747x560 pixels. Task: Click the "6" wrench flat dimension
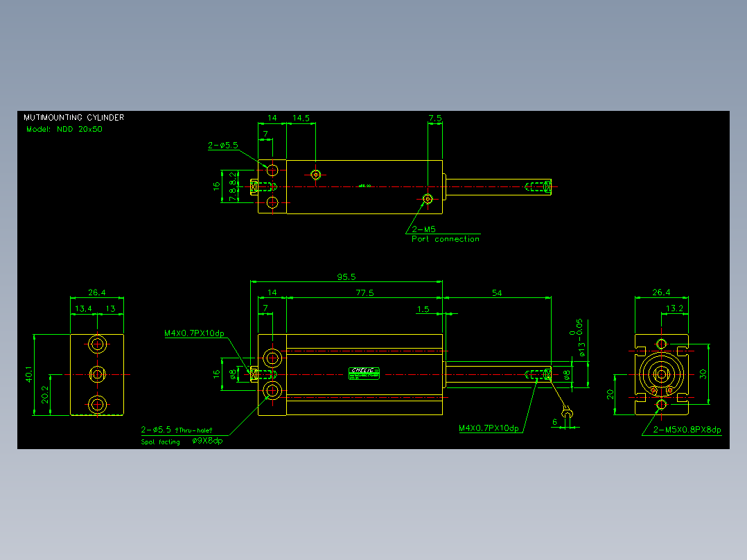(554, 422)
